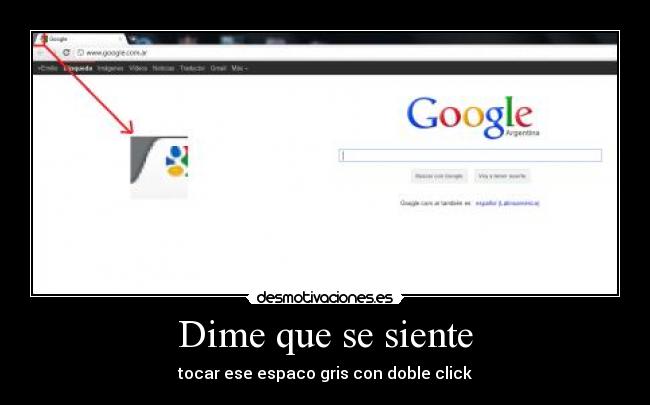Open Gmail from the Google bar
Viewport: 650px width, 405px height.
coord(218,68)
